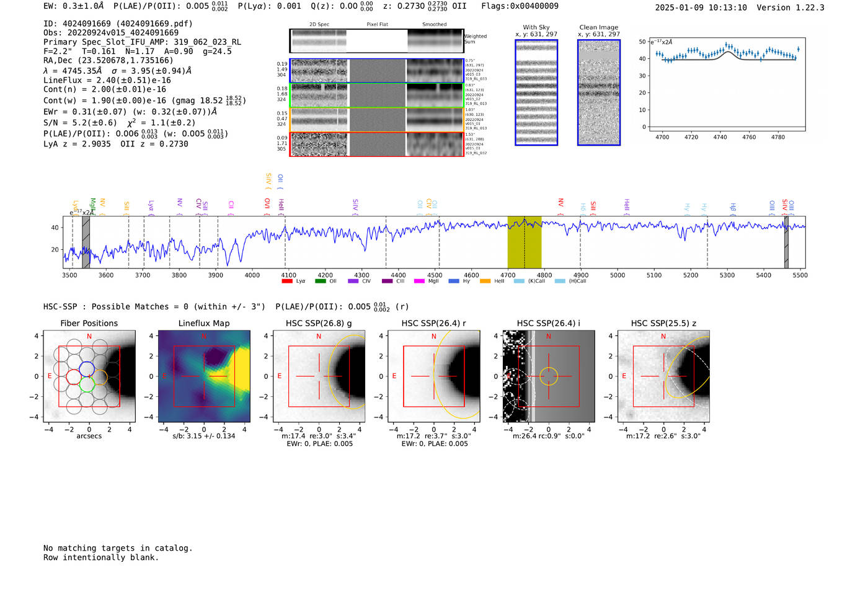Click the green-bordered 2D spectrum row
This screenshot has height=591, width=868.
(x=377, y=96)
